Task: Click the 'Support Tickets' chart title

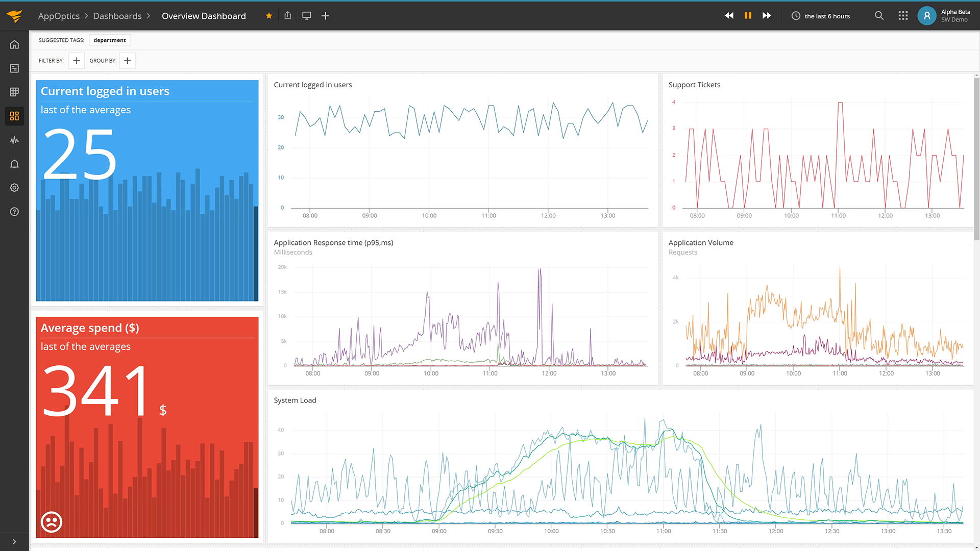Action: click(x=694, y=85)
